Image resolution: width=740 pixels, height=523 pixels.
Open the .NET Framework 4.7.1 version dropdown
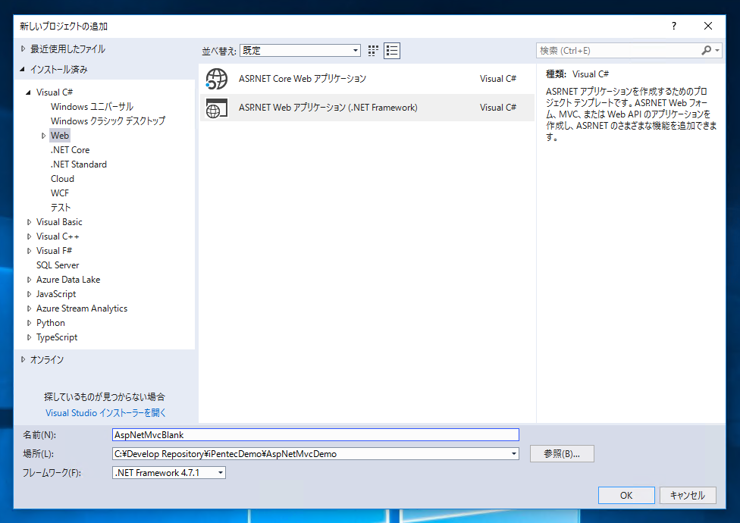(x=220, y=472)
